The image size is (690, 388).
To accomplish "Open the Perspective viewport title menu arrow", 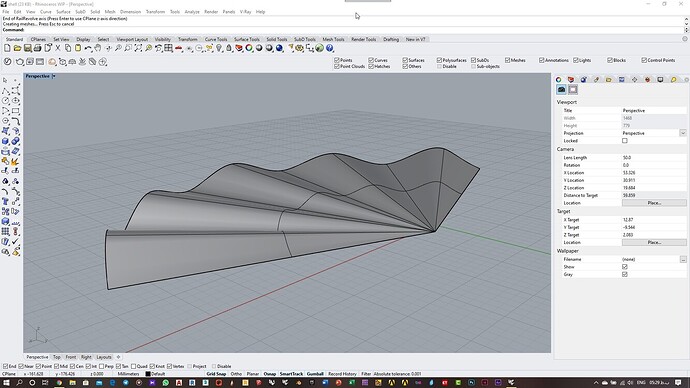I will coord(54,76).
